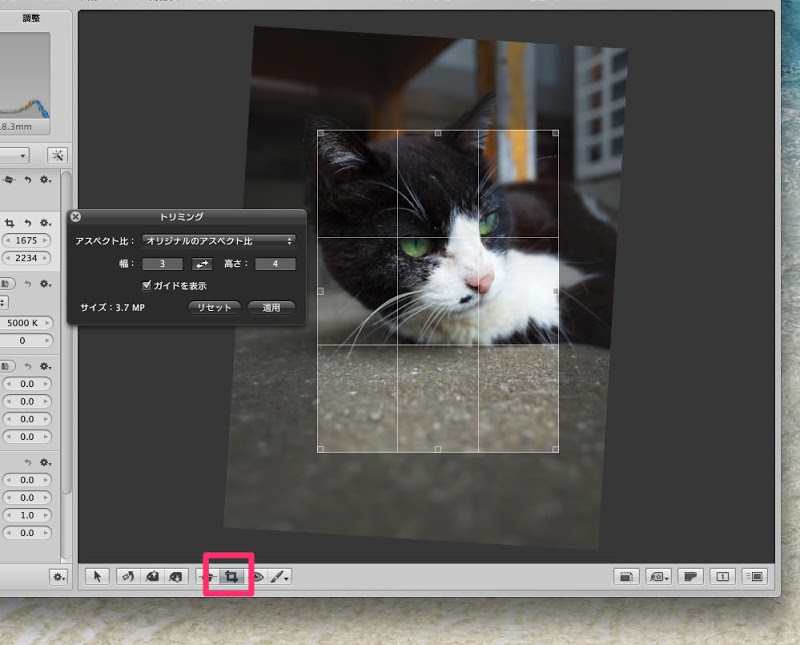Click the サイズ：3.7 MP text
Viewport: 800px width, 645px height.
(x=112, y=308)
